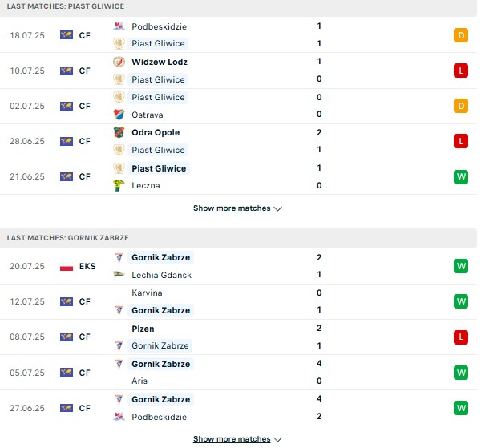Click the Poland flag beside EKS
The image size is (481, 448).
tap(67, 268)
